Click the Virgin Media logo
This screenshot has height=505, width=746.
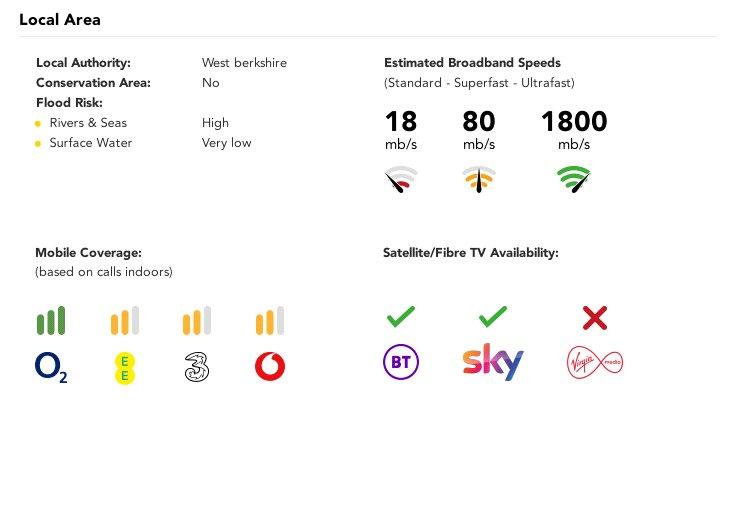click(x=595, y=363)
